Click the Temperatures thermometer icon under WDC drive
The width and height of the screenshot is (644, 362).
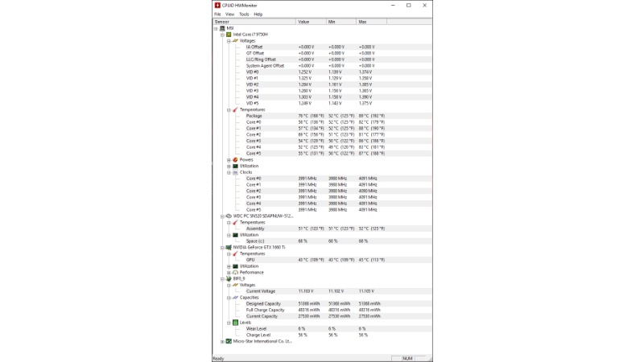235,223
